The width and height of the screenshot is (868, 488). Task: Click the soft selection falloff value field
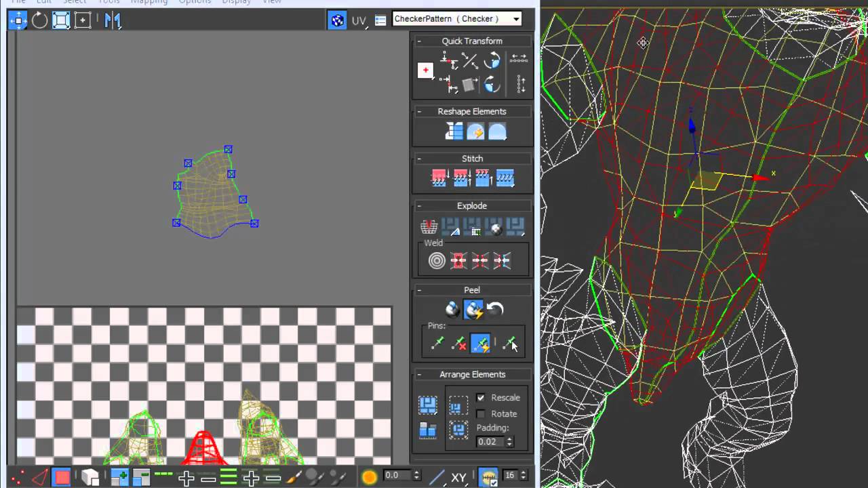click(x=397, y=475)
